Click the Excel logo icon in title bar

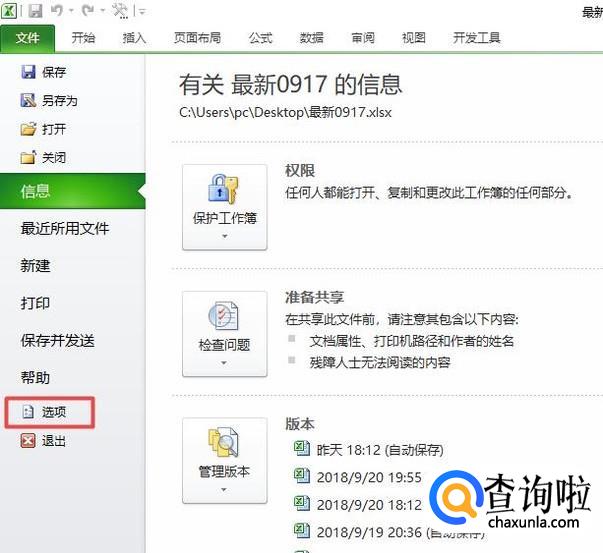(9, 10)
